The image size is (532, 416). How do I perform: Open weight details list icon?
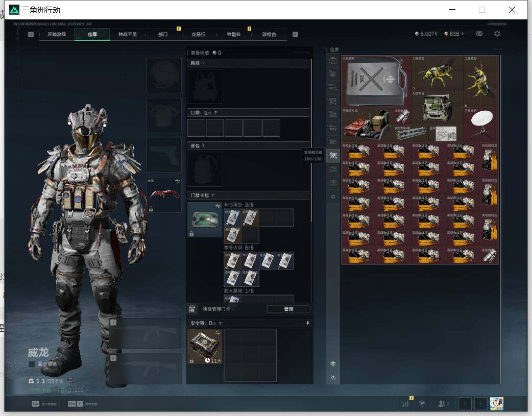(x=70, y=380)
